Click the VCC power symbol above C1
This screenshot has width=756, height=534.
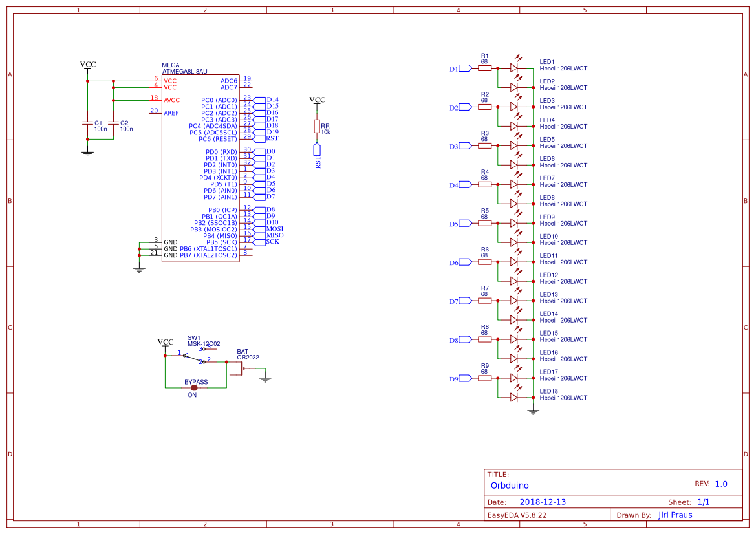click(87, 65)
